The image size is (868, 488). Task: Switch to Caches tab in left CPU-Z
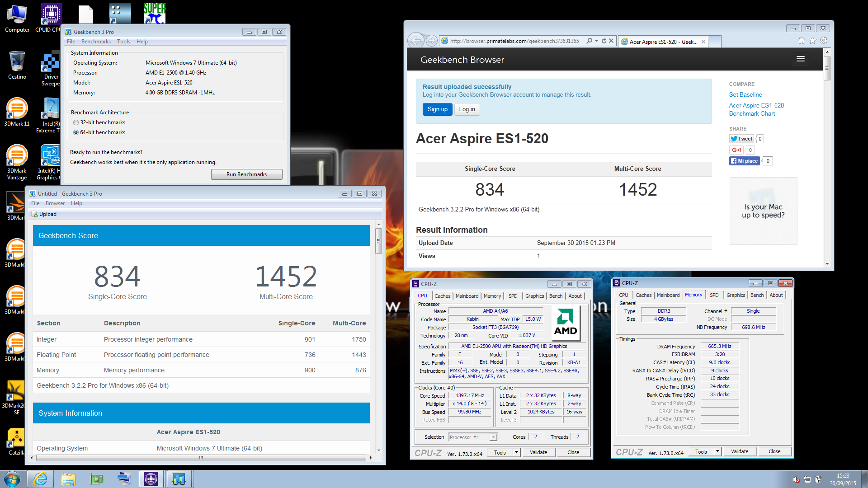(x=442, y=296)
